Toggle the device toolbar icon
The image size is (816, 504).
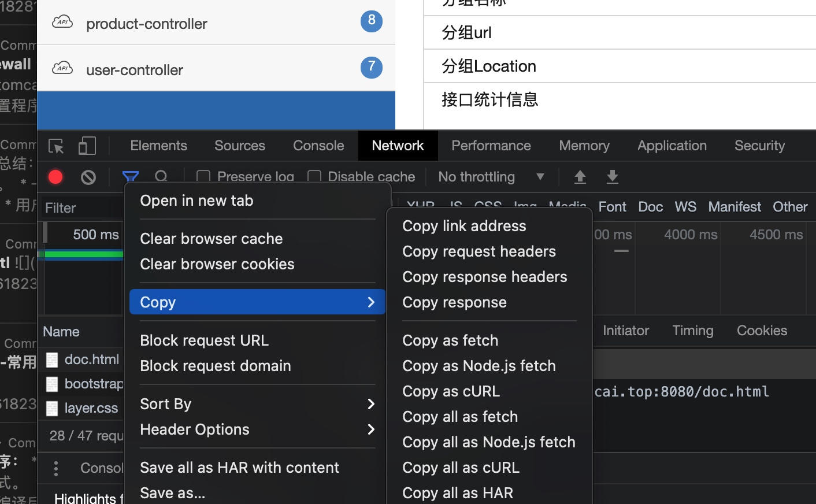coord(87,146)
